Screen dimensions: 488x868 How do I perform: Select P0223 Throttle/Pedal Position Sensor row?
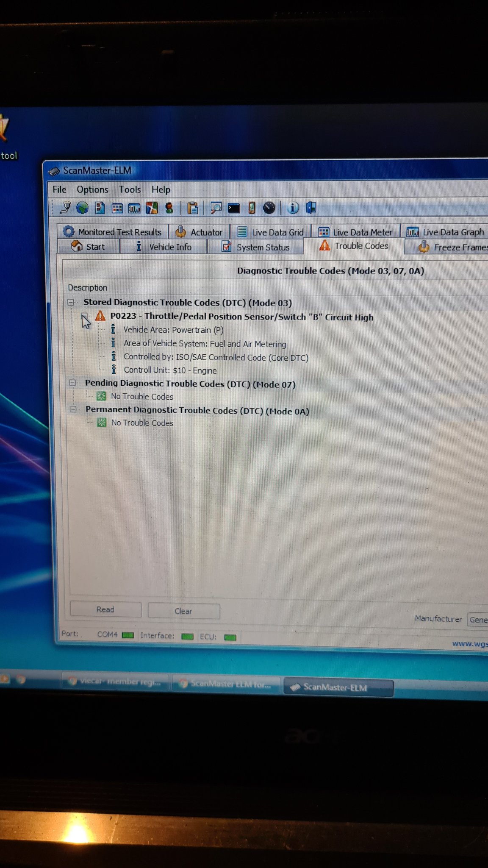242,317
